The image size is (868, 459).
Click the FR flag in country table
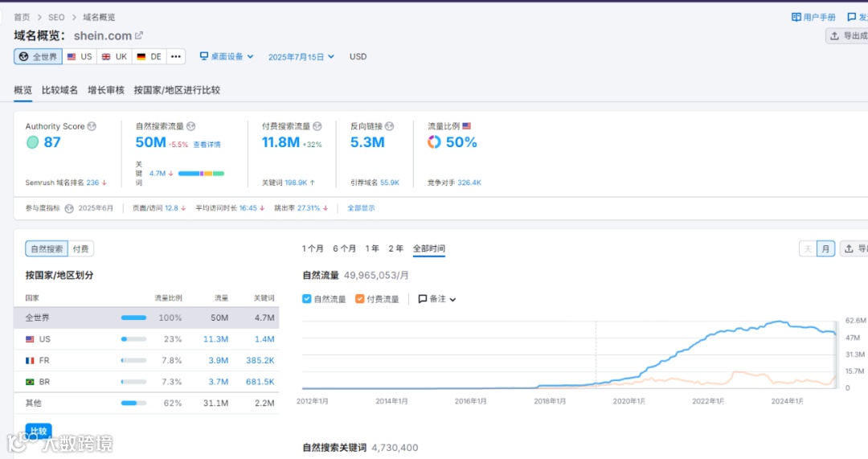tap(30, 360)
